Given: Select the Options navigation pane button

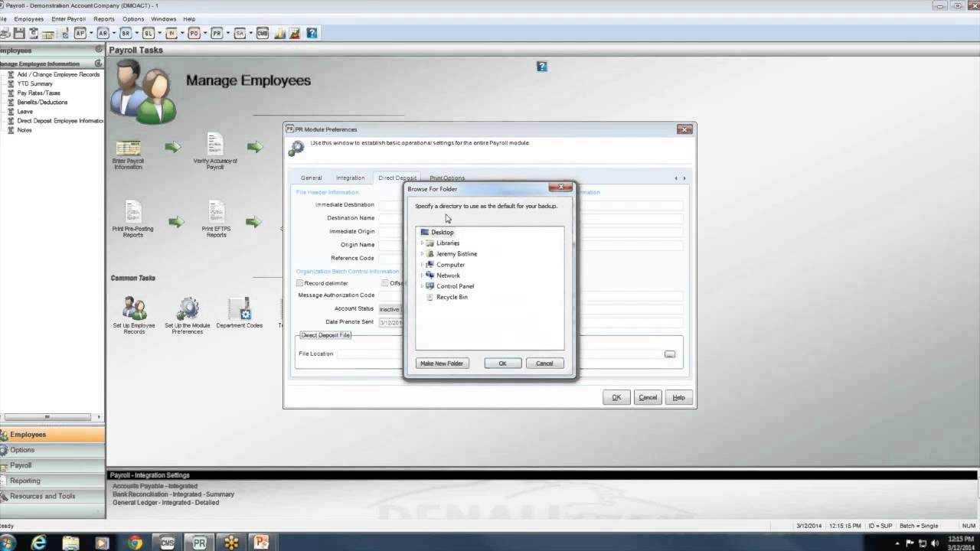Looking at the screenshot, I should click(x=52, y=450).
